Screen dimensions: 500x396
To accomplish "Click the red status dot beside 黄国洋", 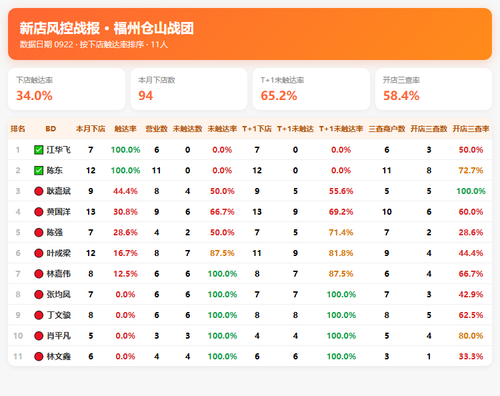I will click(x=39, y=212).
